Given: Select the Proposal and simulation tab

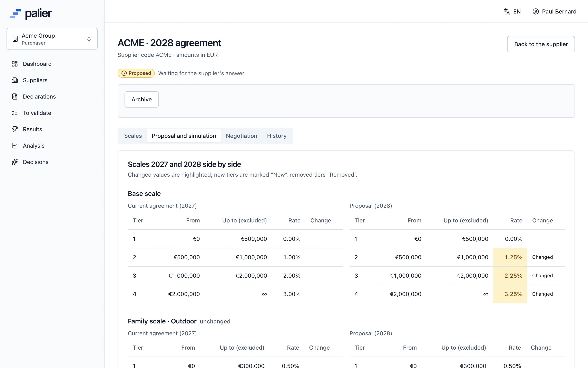Looking at the screenshot, I should coord(184,136).
